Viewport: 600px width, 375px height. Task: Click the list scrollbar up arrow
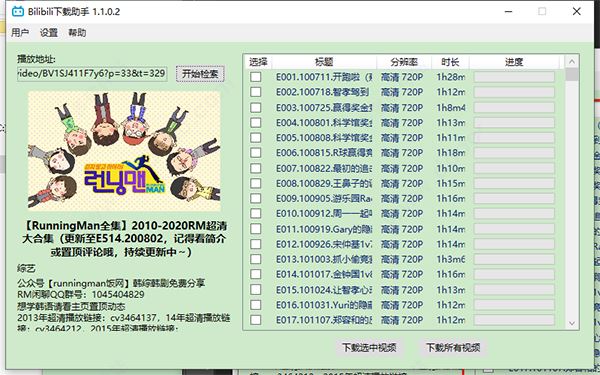coord(572,61)
